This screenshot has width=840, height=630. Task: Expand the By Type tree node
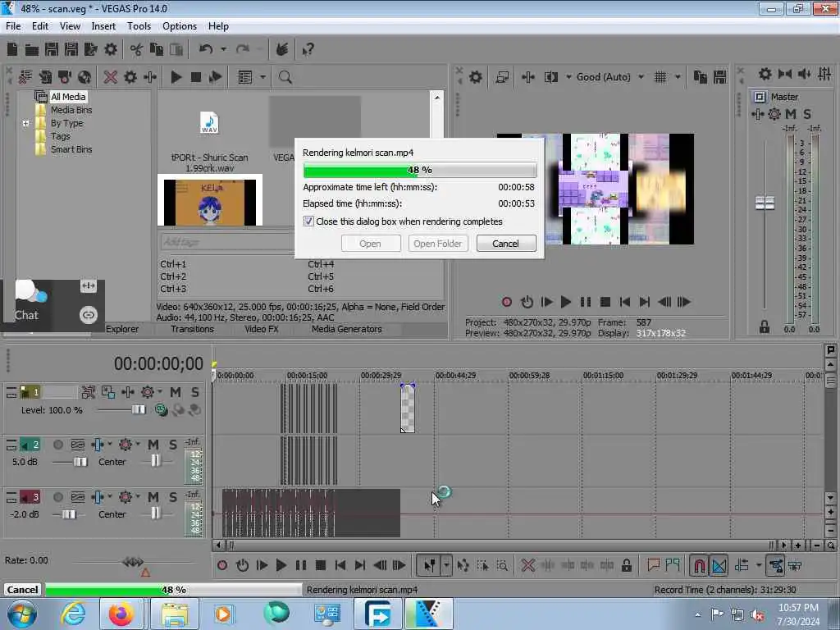coord(25,123)
